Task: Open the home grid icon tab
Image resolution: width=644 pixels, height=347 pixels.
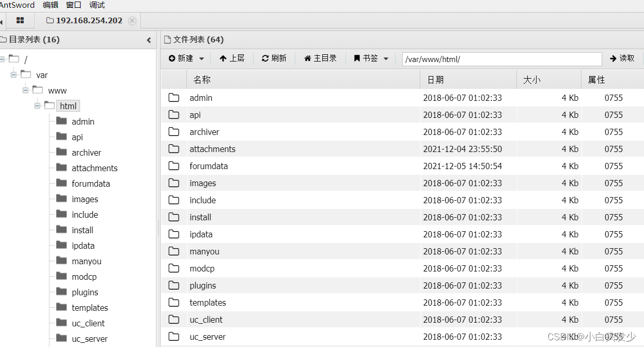Action: pos(20,21)
